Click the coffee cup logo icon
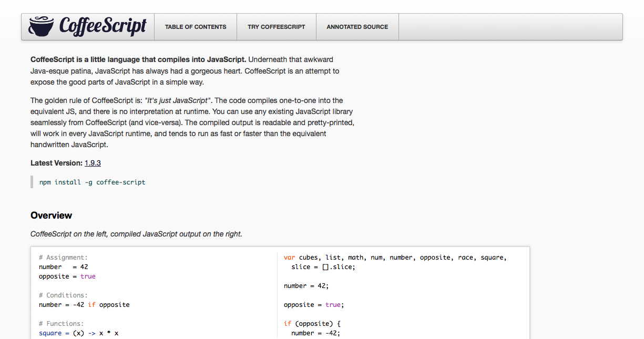This screenshot has width=644, height=339. click(41, 26)
